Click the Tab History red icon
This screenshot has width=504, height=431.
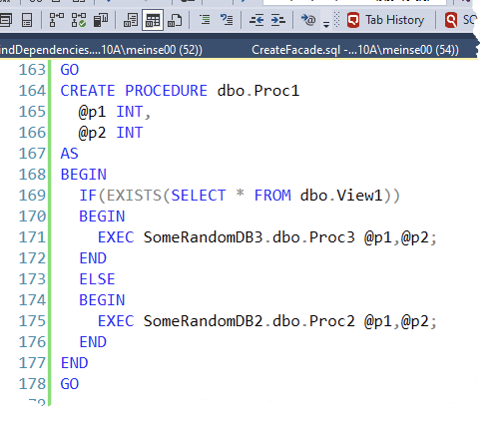click(x=353, y=20)
